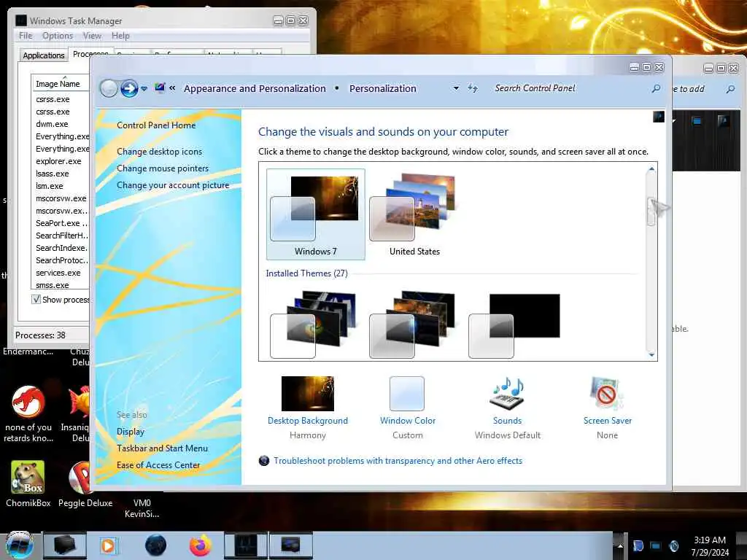Click the Control Panel icon in the address bar
The width and height of the screenshot is (747, 560).
coord(160,87)
